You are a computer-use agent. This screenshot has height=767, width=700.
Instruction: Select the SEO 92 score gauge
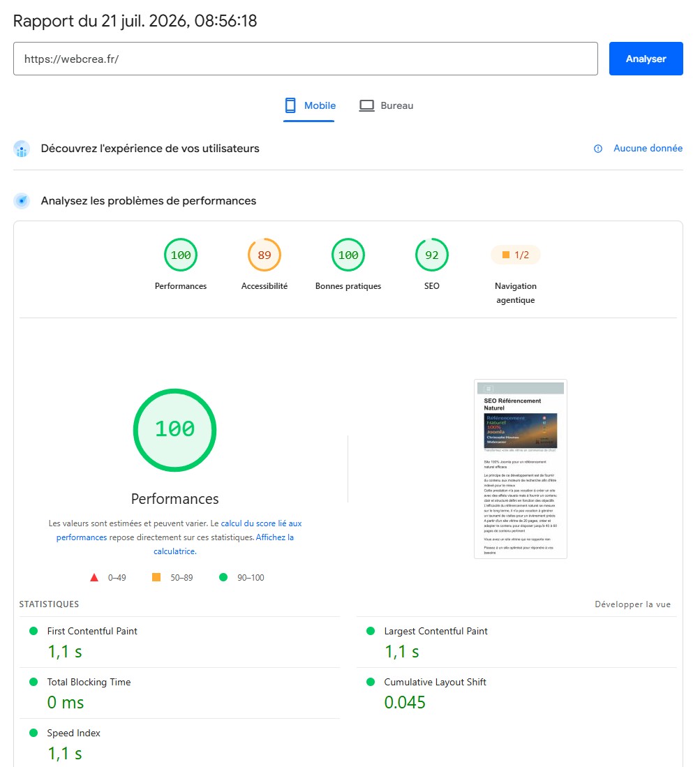tap(431, 255)
